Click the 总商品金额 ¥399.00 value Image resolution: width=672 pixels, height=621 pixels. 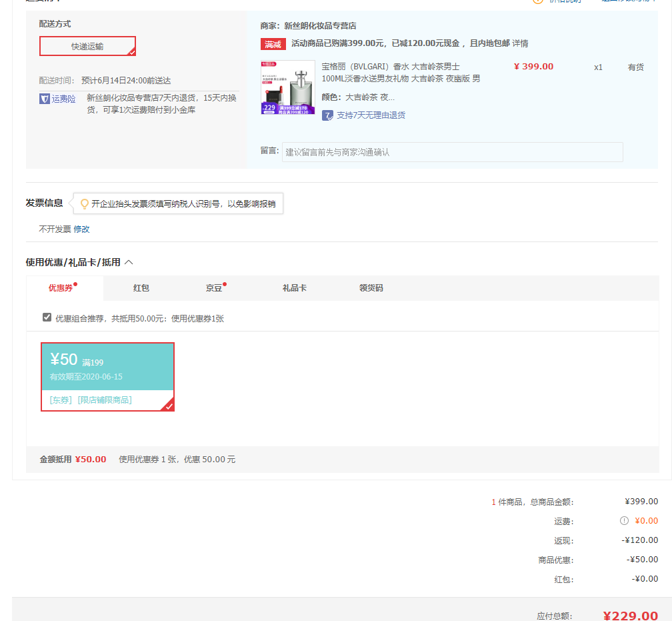641,502
